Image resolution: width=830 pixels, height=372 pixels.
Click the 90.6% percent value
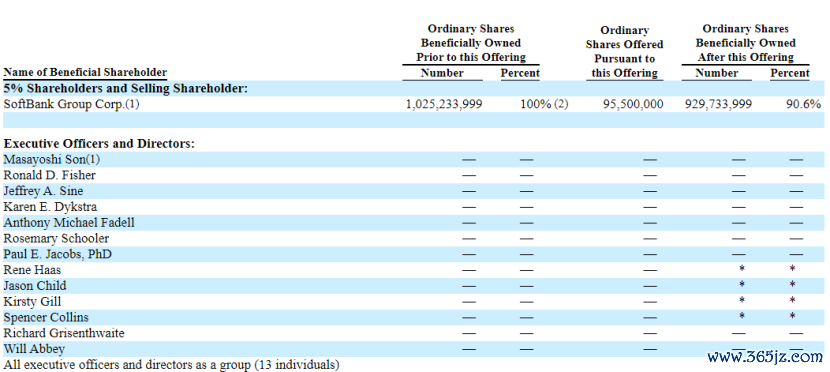pyautogui.click(x=804, y=104)
